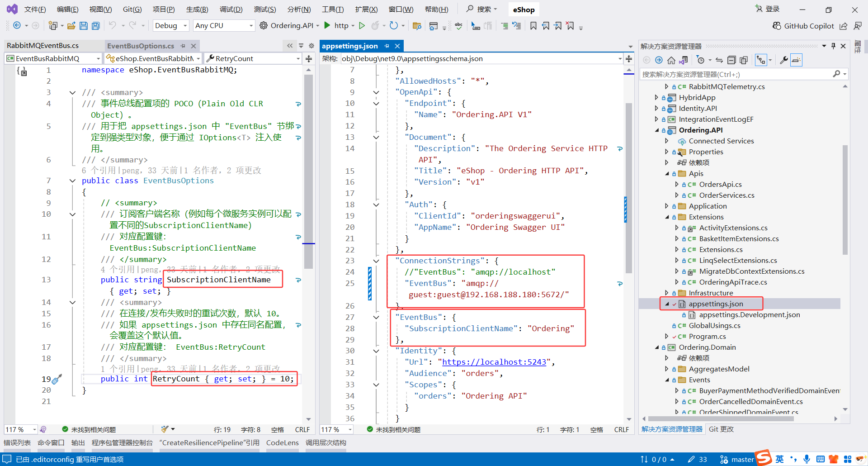
Task: Open the https://localhost:5243 link
Action: tap(494, 362)
